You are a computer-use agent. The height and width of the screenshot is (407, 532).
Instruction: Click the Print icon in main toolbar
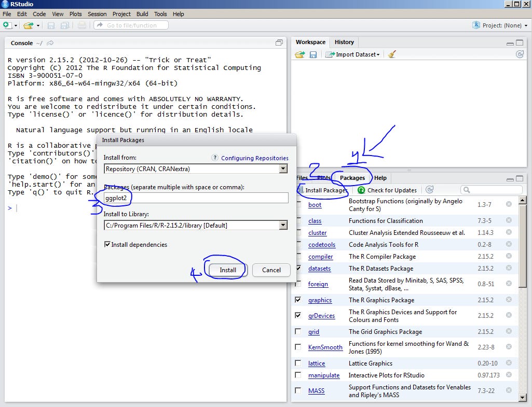pos(82,25)
